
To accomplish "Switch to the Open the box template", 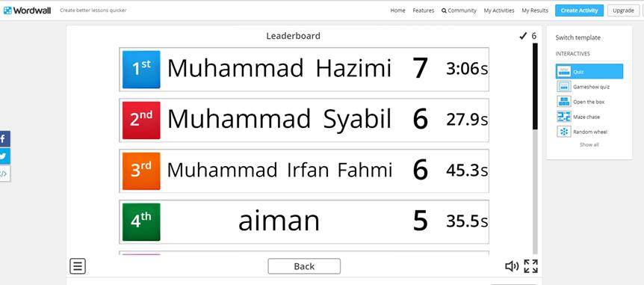I will click(589, 102).
